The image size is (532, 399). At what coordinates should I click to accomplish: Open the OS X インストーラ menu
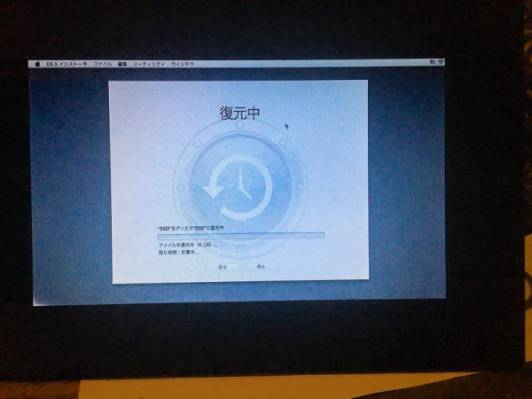(x=66, y=64)
